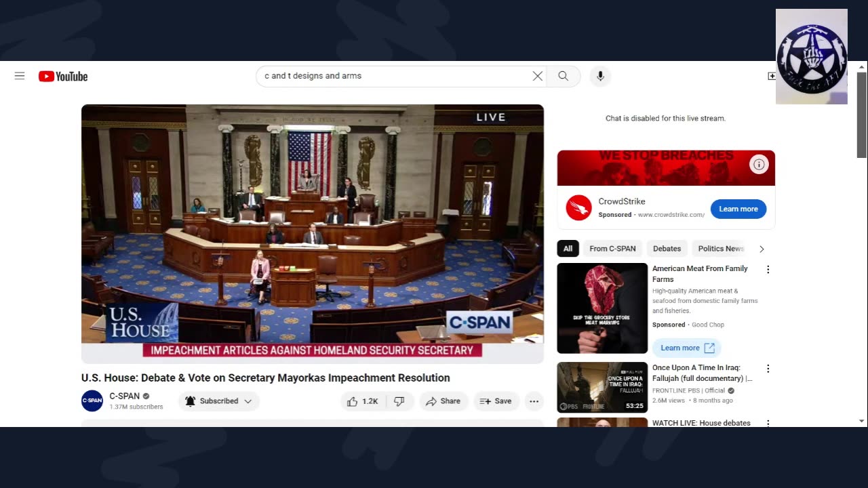Open options for WATCH LIVE House debates
This screenshot has height=488, width=868.
(768, 423)
